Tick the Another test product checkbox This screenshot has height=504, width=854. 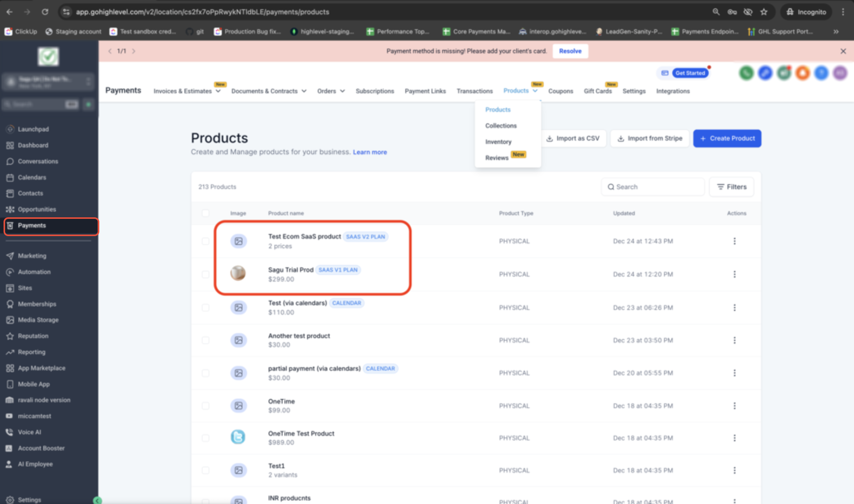coord(205,340)
